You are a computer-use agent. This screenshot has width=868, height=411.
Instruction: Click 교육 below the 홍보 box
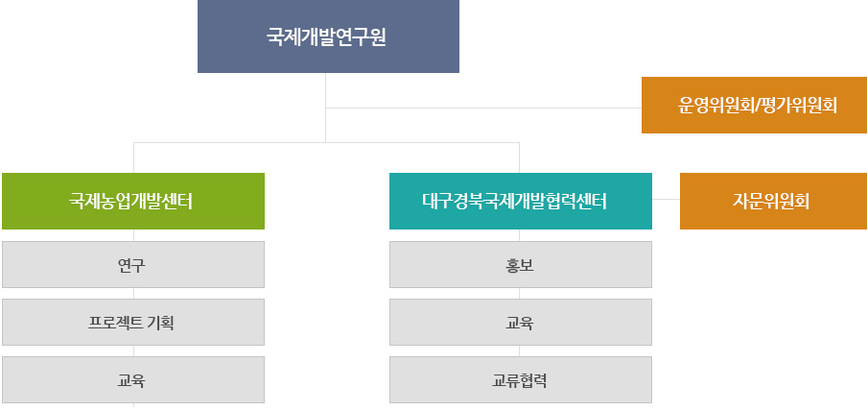coord(521,323)
